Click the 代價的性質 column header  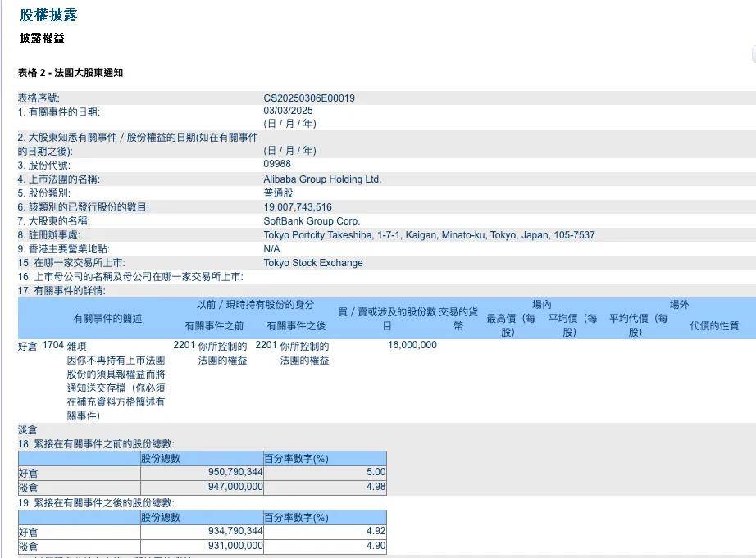tap(714, 326)
